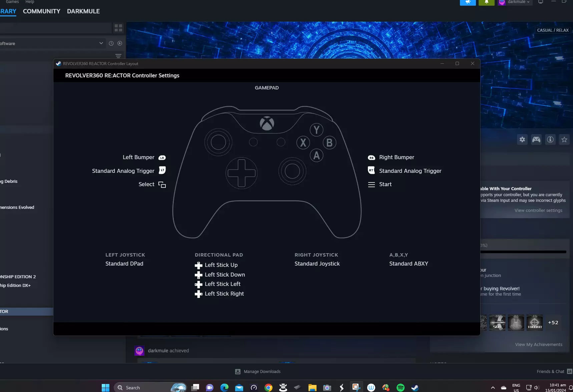
Task: Click the left Standard Analog Trigger label
Action: click(123, 171)
